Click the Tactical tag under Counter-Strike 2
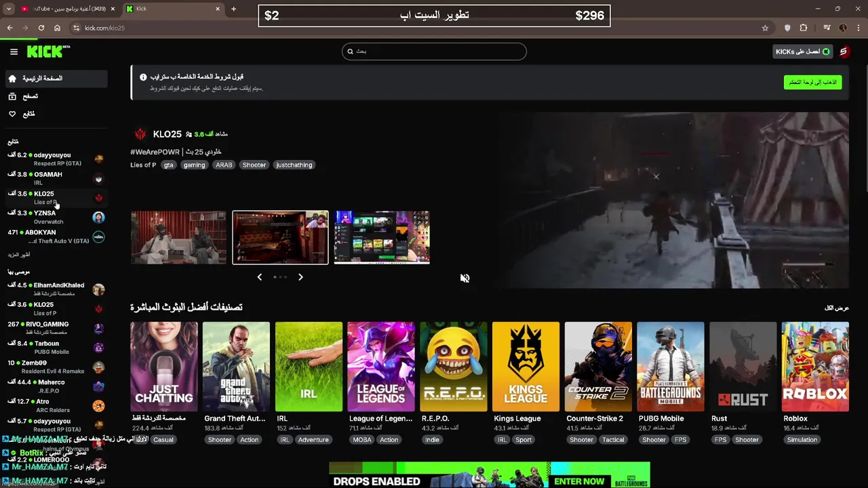The image size is (868, 488). (x=613, y=440)
